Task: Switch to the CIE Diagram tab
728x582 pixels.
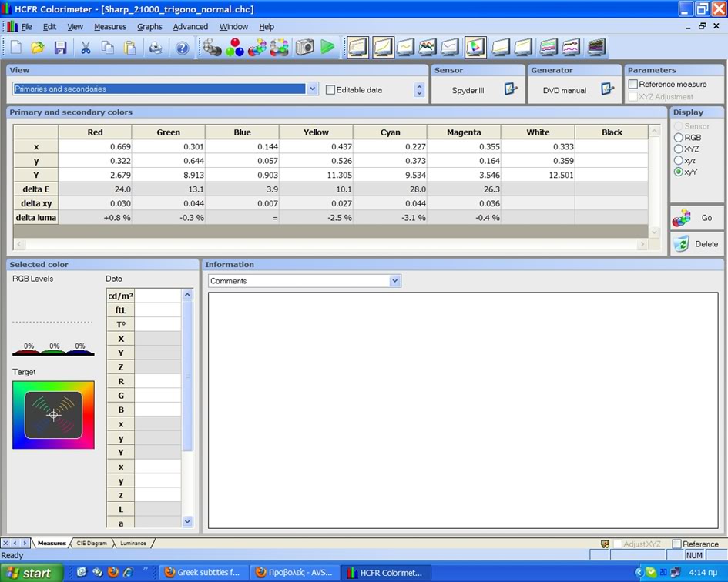Action: coord(92,544)
